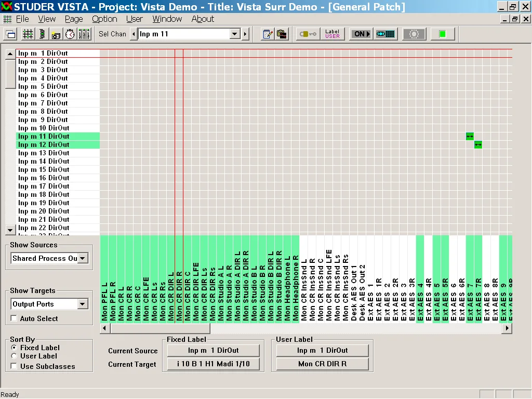Open the Window menu
The image size is (532, 399).
coord(167,19)
